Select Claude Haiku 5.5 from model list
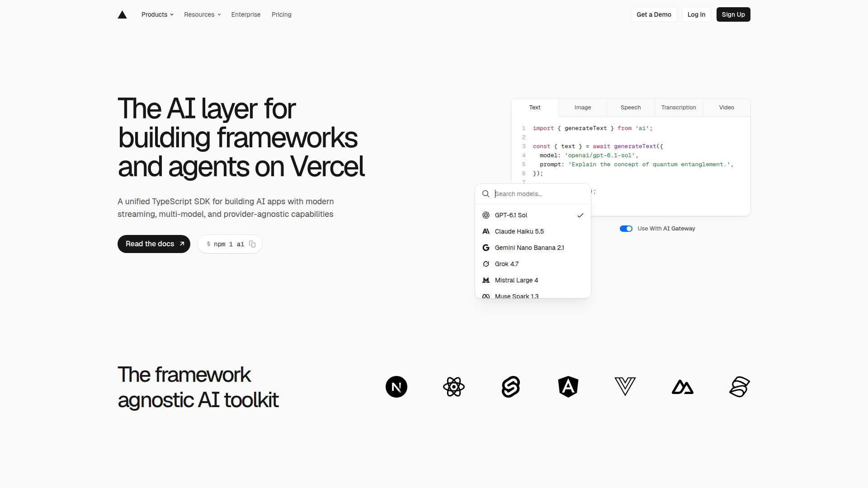This screenshot has width=868, height=488. (533, 231)
